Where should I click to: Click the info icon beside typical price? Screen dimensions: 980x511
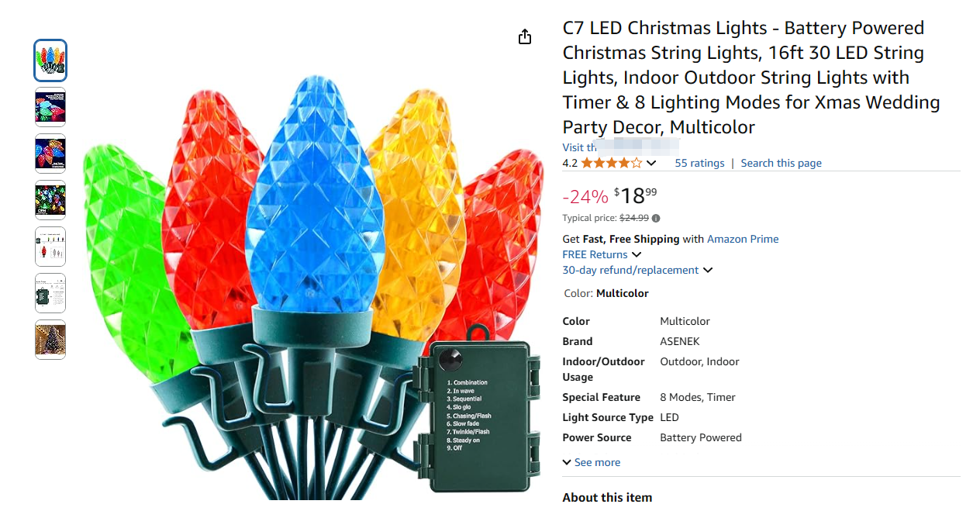coord(656,219)
